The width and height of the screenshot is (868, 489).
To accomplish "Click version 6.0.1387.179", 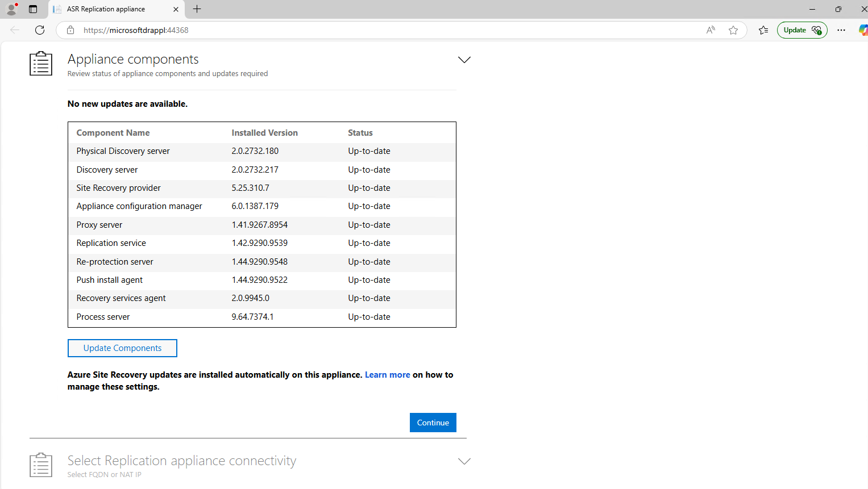I will pyautogui.click(x=255, y=206).
